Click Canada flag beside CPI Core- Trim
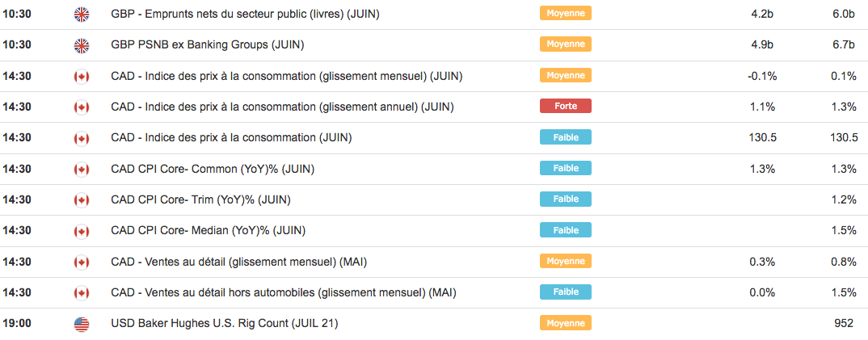 coord(82,199)
